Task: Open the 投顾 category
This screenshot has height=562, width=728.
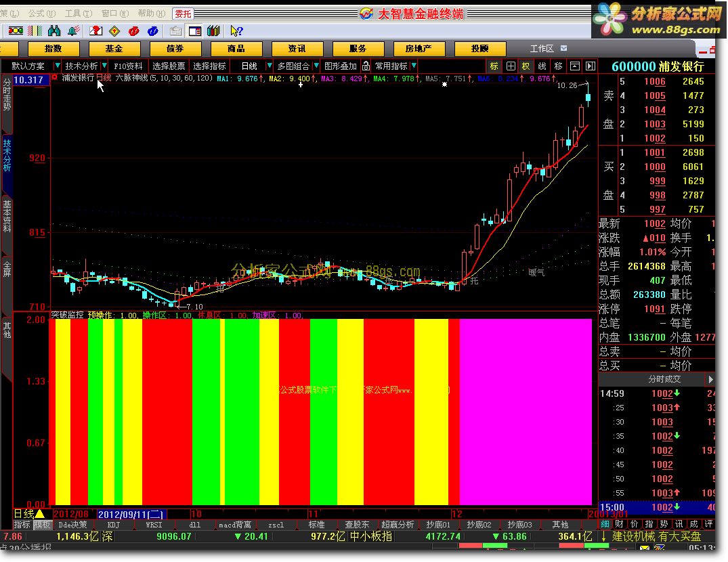Action: point(480,49)
